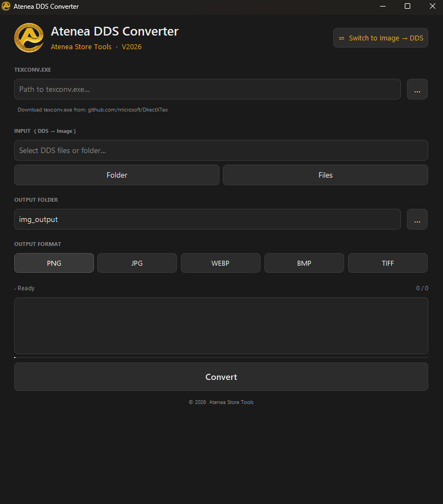
Task: Click the Select DDS files or folder field
Action: tap(221, 150)
